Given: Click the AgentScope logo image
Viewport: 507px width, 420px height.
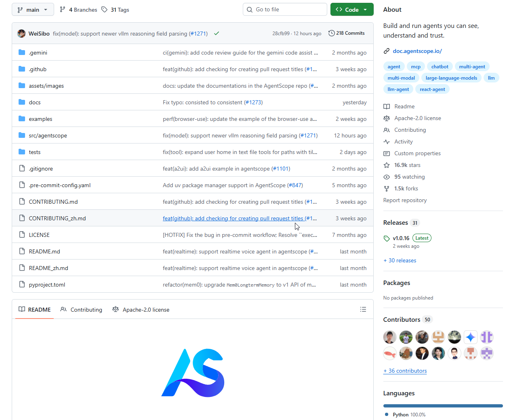Looking at the screenshot, I should pos(193,373).
